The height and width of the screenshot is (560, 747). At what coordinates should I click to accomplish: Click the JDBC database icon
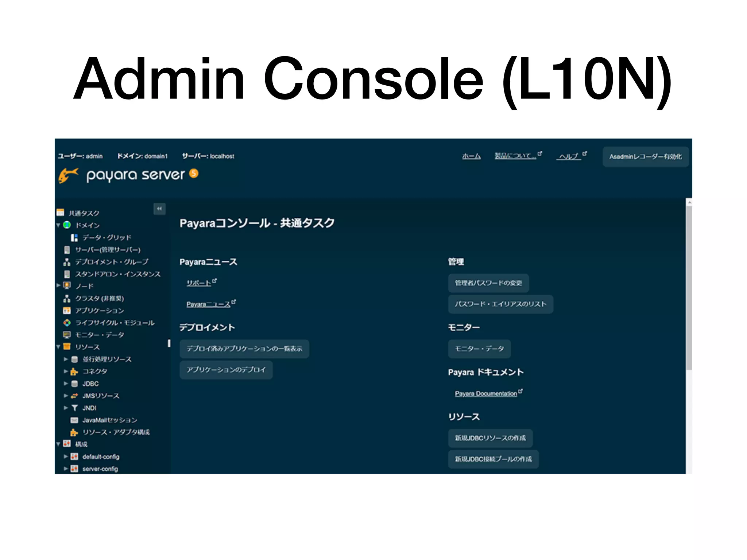coord(74,384)
